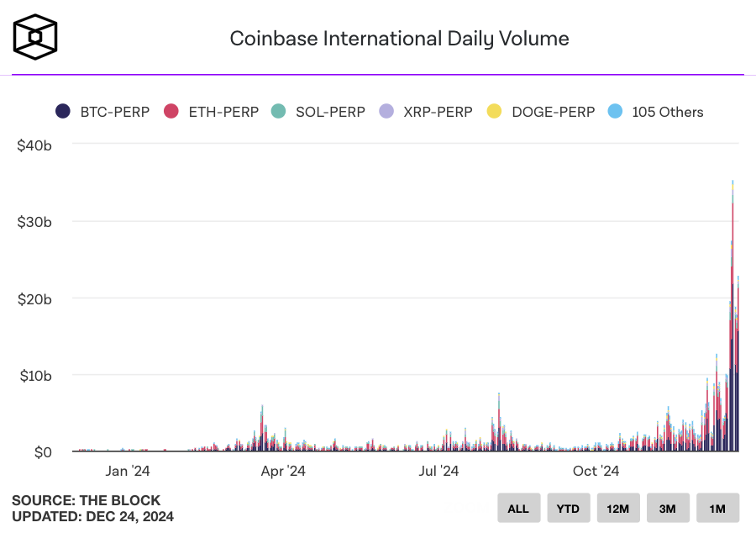This screenshot has width=756, height=533.
Task: Toggle DOGE-PERP legend dot
Action: click(x=495, y=112)
